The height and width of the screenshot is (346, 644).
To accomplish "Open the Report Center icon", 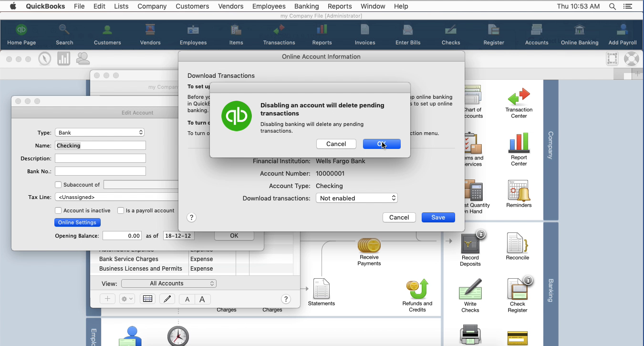I will (x=519, y=150).
